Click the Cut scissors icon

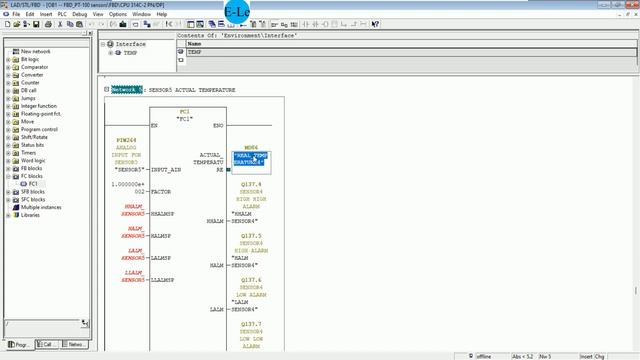pos(60,24)
